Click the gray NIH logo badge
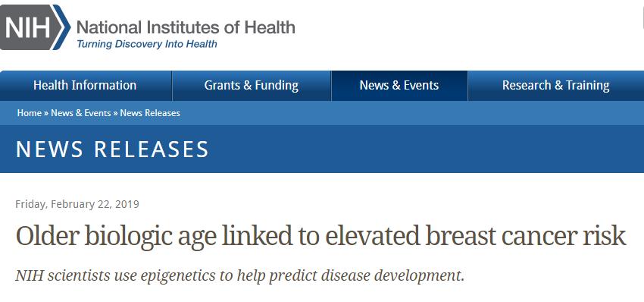The height and width of the screenshot is (302, 644). [27, 27]
